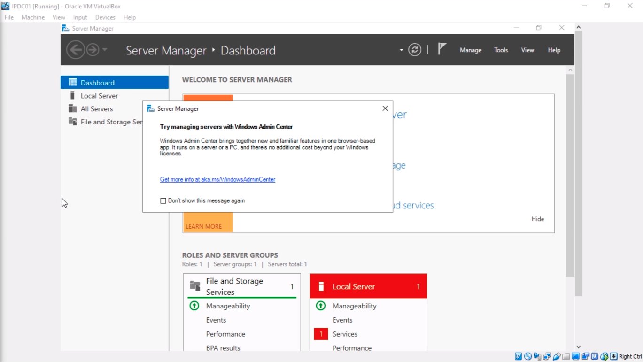Select Local Server in the sidebar

point(99,96)
